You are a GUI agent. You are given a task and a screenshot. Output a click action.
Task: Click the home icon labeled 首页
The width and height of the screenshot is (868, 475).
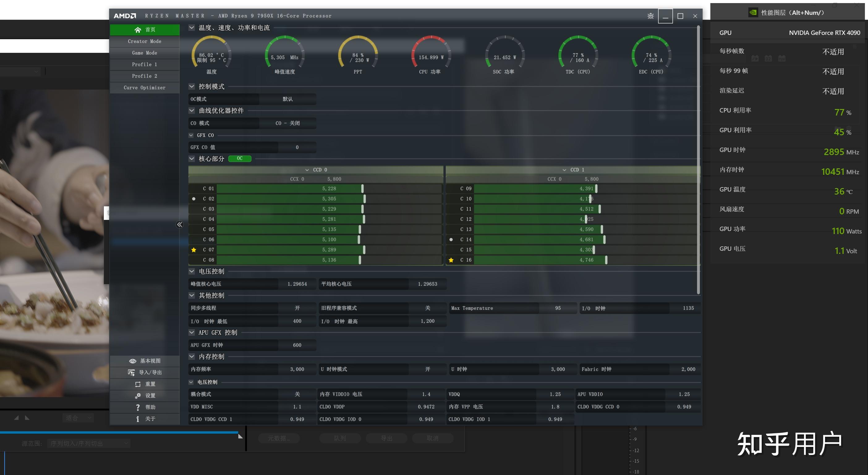138,30
